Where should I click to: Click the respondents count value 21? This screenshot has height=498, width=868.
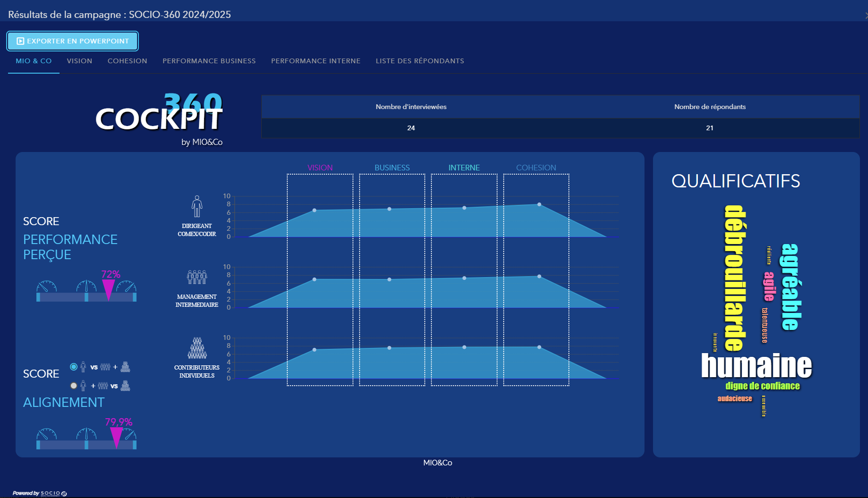(x=710, y=128)
